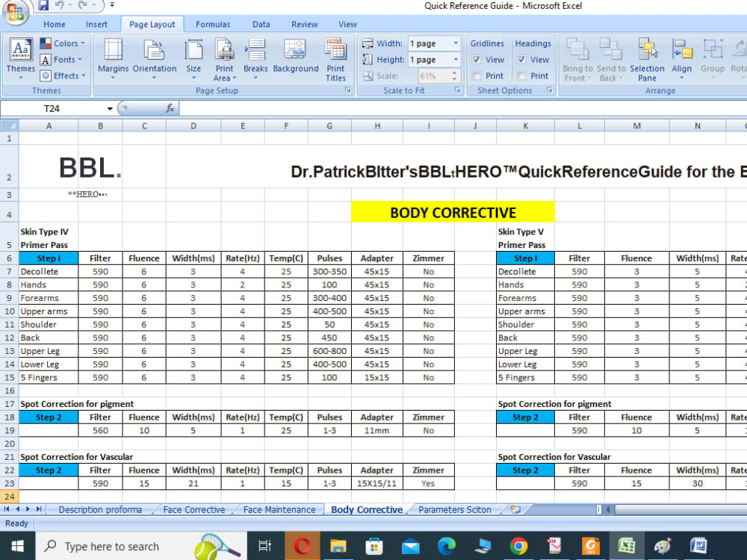This screenshot has width=747, height=560.
Task: Insert a new worksheet tab
Action: point(515,509)
